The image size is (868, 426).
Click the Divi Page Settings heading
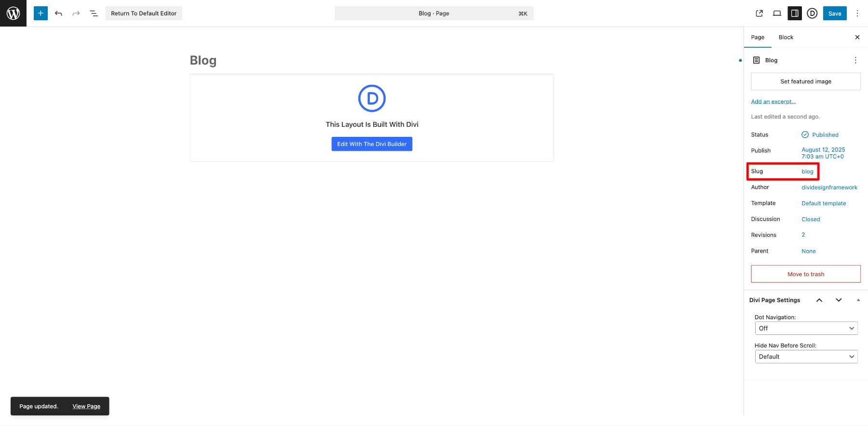click(774, 300)
